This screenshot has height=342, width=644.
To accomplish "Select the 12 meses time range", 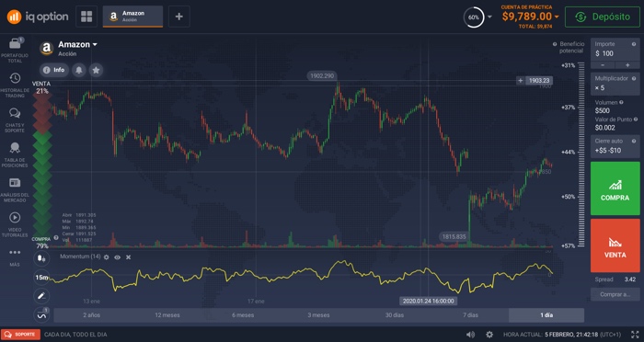I will 167,315.
